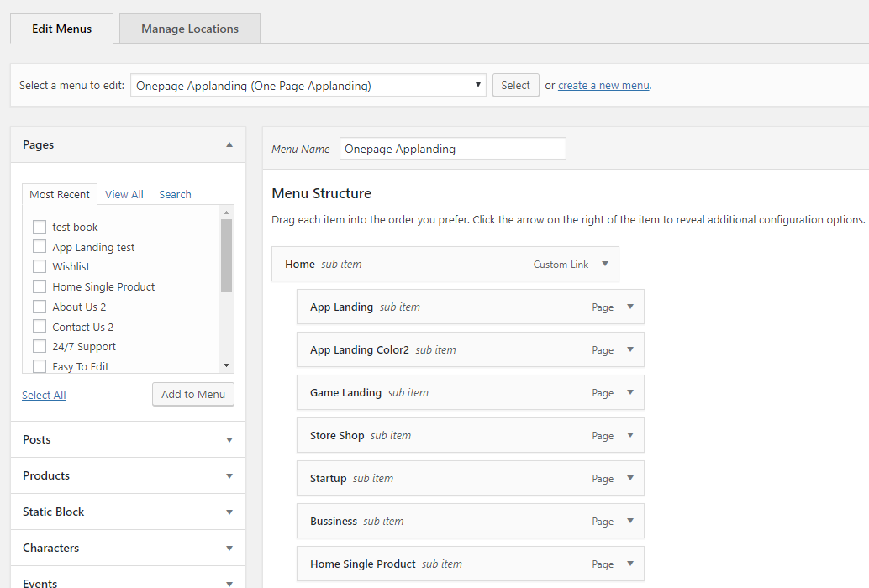Expand the Home custom link item options
This screenshot has width=869, height=588.
pyautogui.click(x=605, y=264)
